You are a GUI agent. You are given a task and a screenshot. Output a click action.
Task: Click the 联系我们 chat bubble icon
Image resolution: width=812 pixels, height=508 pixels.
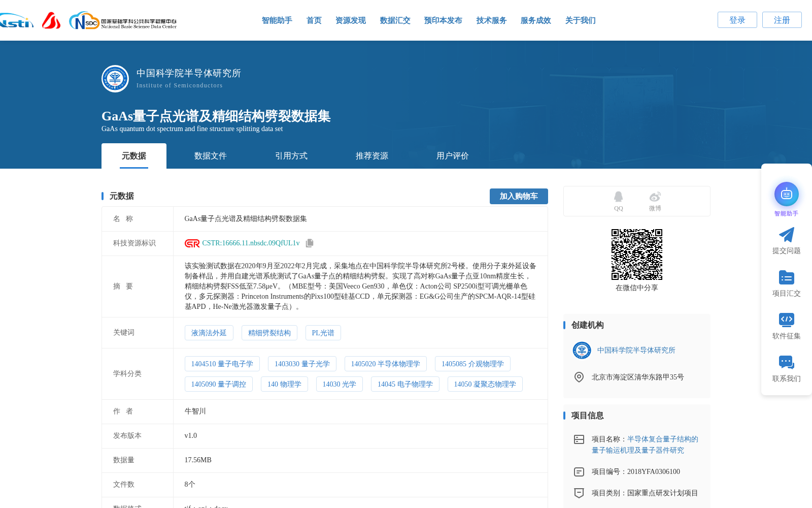pyautogui.click(x=787, y=362)
